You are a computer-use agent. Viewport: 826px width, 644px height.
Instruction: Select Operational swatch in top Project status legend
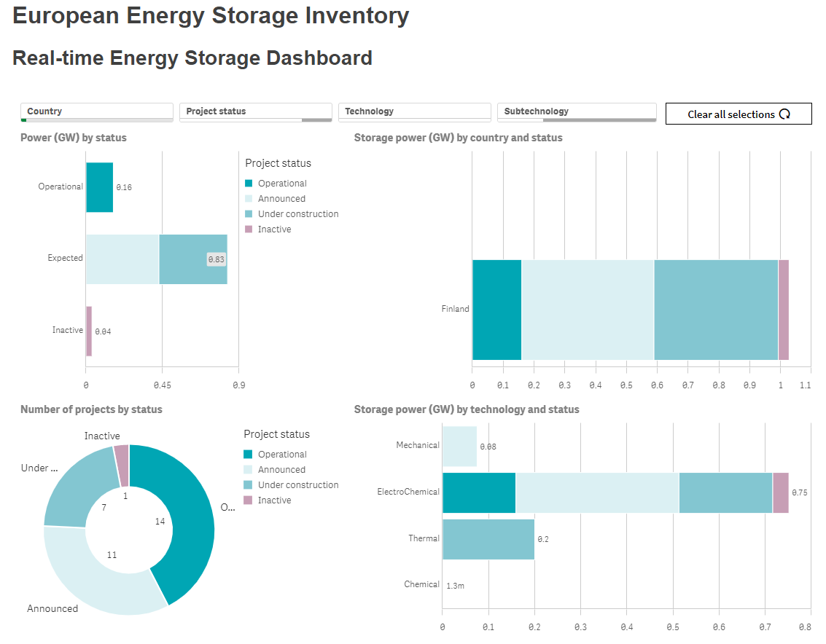(249, 184)
